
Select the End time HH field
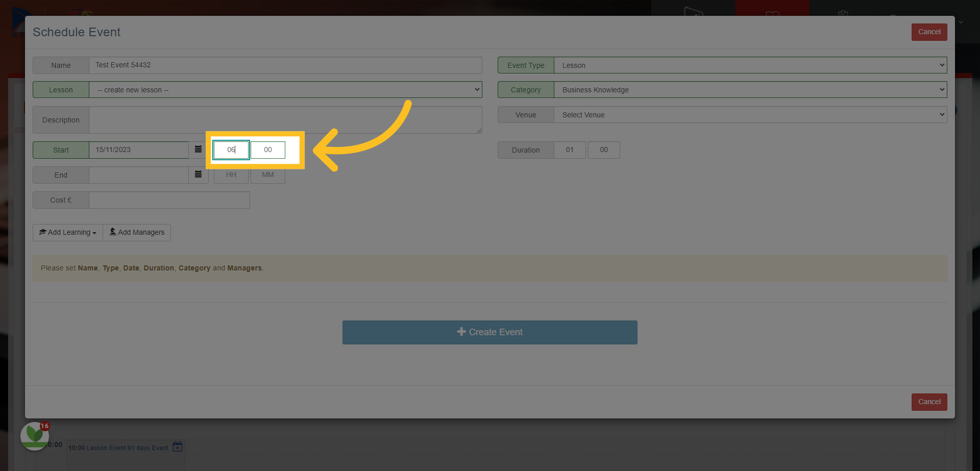(231, 175)
